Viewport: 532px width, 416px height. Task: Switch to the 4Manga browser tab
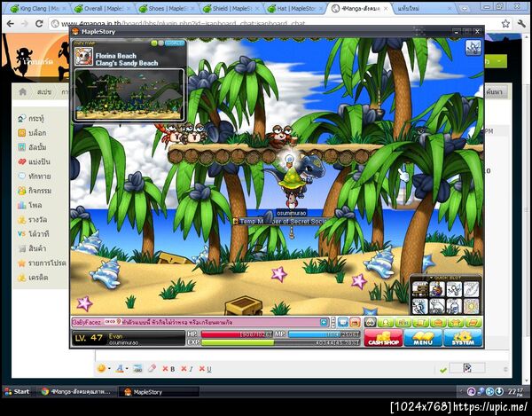360,9
